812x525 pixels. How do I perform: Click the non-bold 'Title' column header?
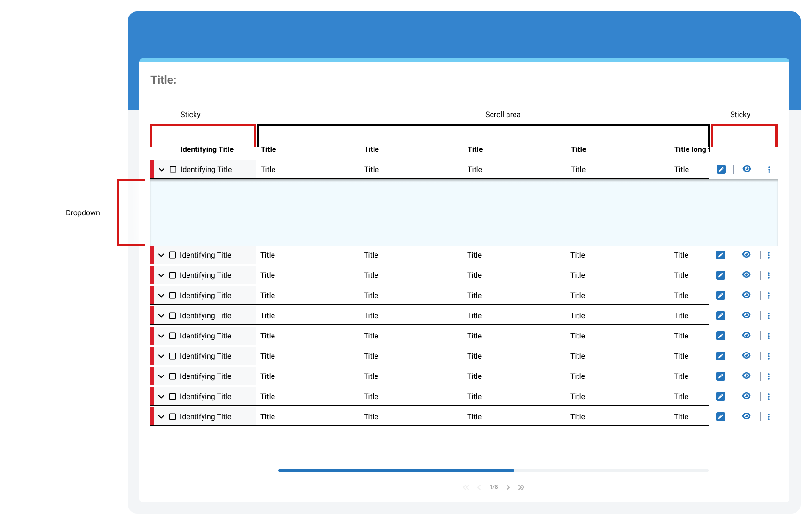(x=371, y=149)
